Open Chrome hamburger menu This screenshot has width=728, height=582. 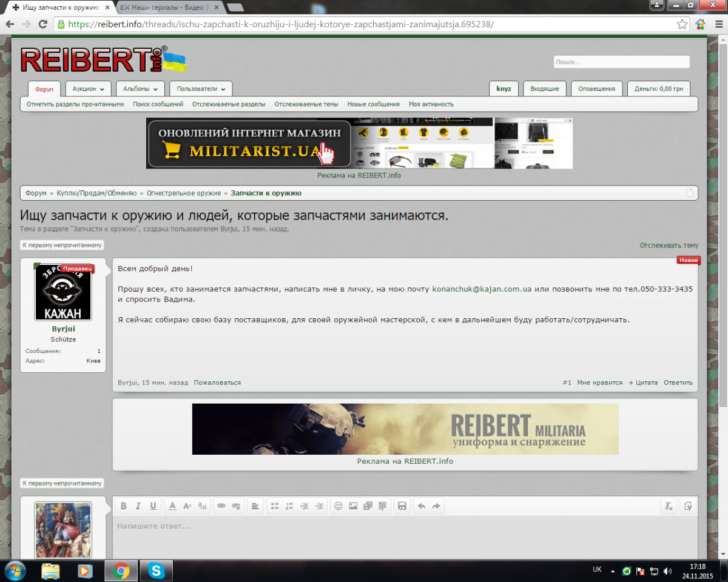(x=718, y=24)
